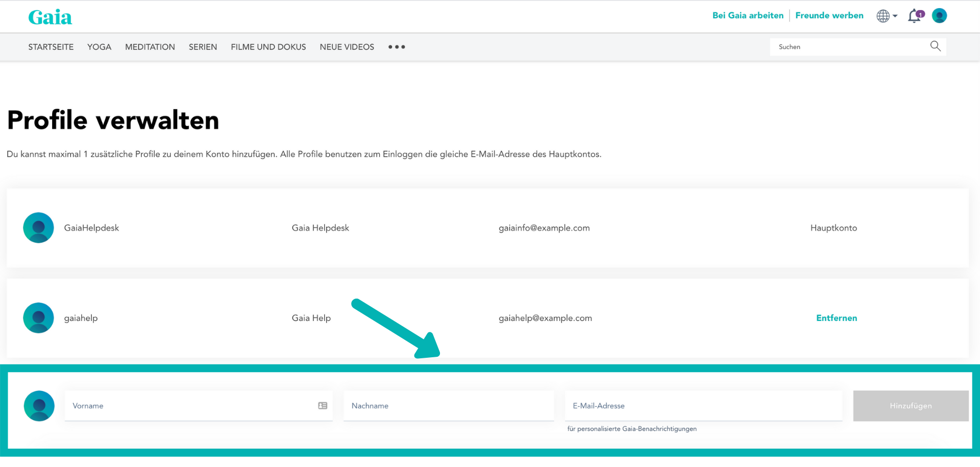The width and height of the screenshot is (980, 467).
Task: Click the contact card icon in Vorname field
Action: pyautogui.click(x=323, y=406)
